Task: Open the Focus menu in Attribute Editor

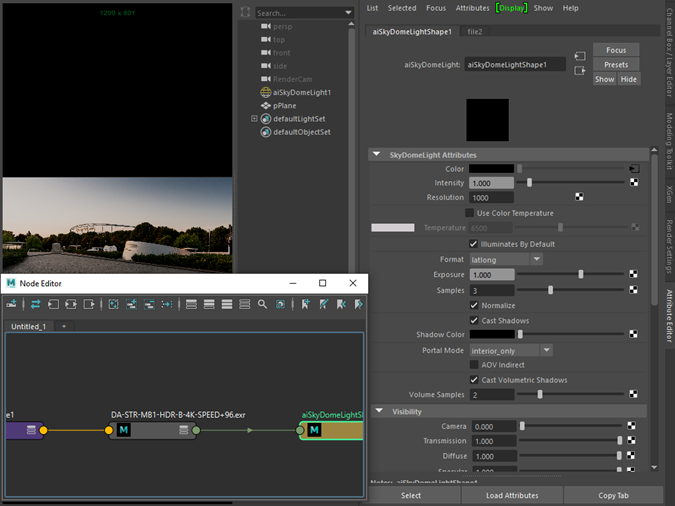Action: (x=436, y=8)
